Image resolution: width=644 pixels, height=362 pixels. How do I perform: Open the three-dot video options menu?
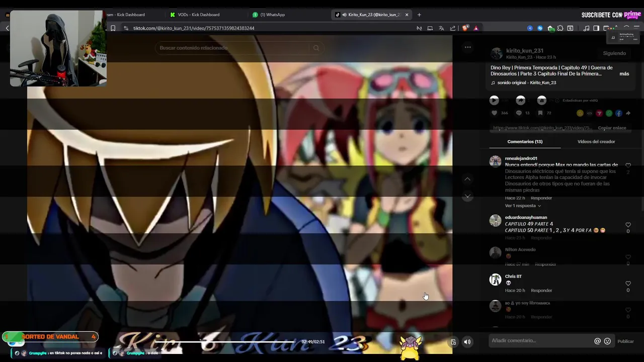pos(467,47)
